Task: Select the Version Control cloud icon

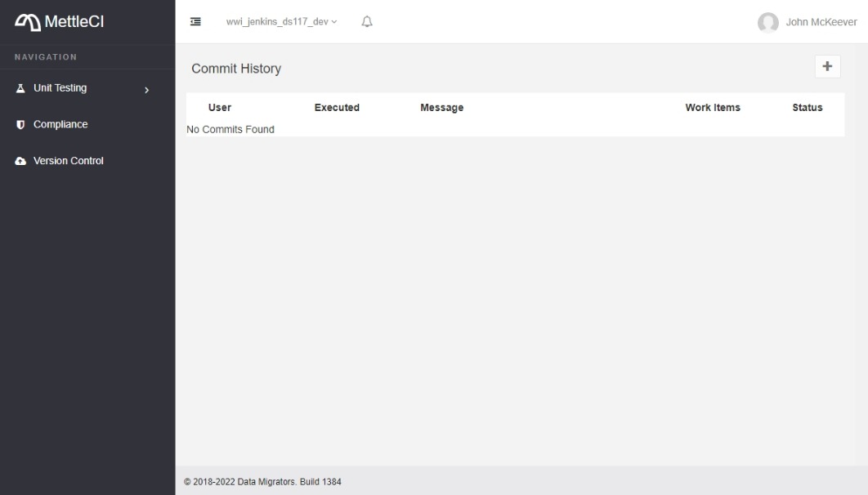Action: point(20,160)
